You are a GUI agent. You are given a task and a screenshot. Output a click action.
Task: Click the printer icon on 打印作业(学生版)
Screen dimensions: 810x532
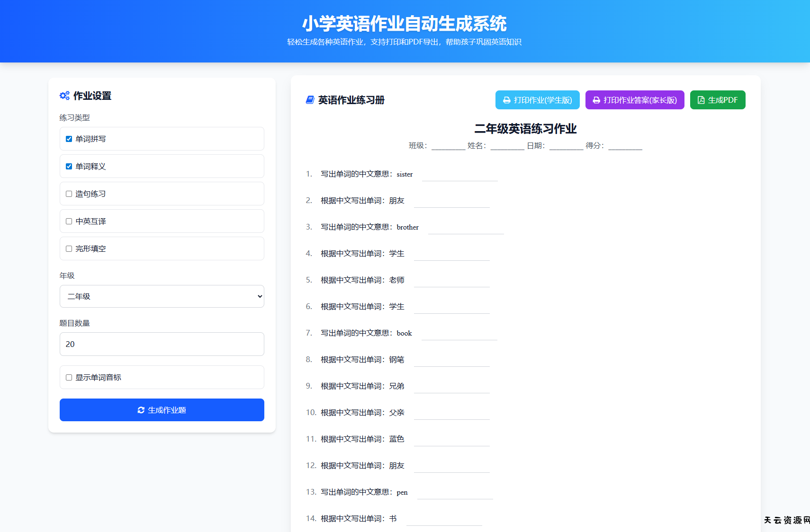(x=506, y=100)
